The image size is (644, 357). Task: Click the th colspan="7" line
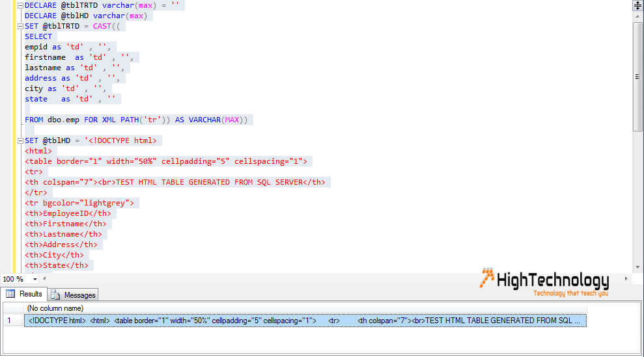pyautogui.click(x=175, y=182)
